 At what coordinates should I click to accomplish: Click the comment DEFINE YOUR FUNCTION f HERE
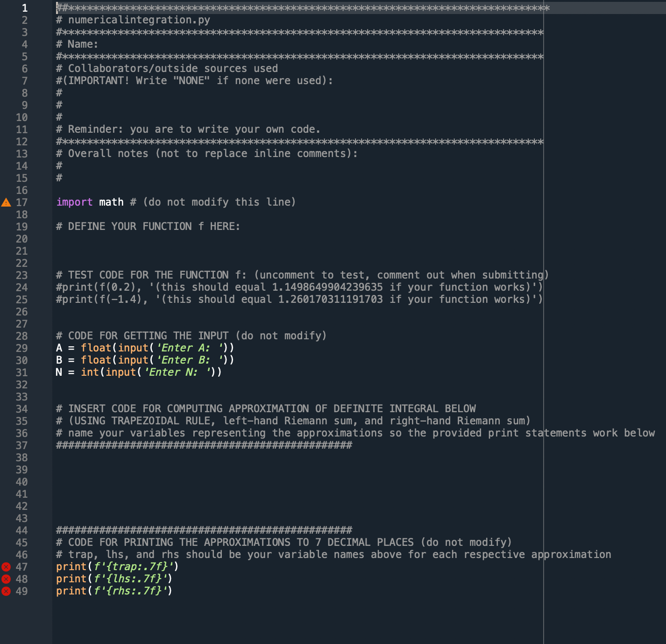click(148, 226)
